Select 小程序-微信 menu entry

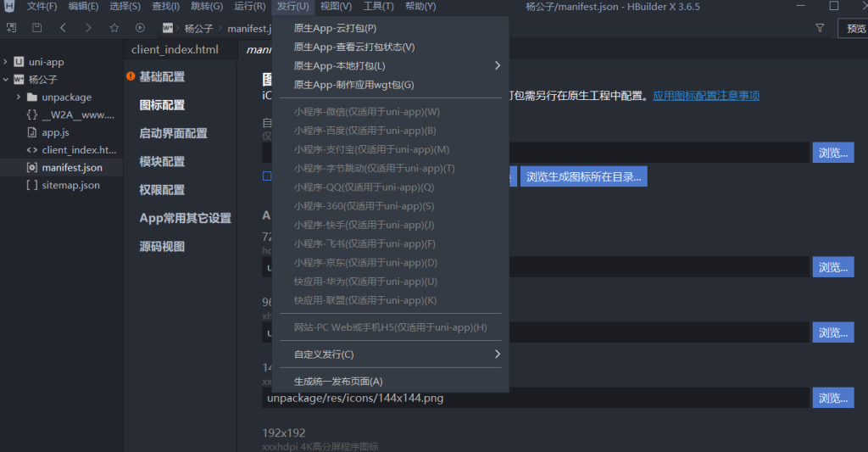390,112
